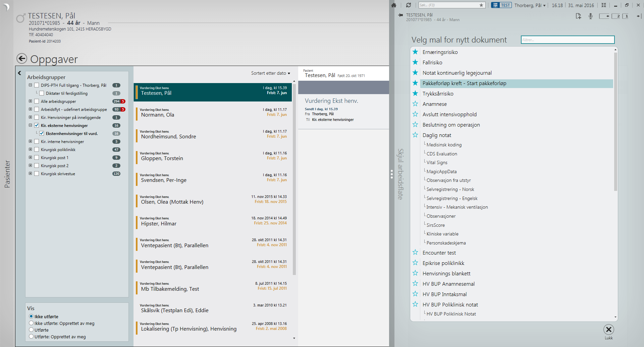Mark Anamnese template as favorite
The width and height of the screenshot is (644, 347).
pos(415,104)
